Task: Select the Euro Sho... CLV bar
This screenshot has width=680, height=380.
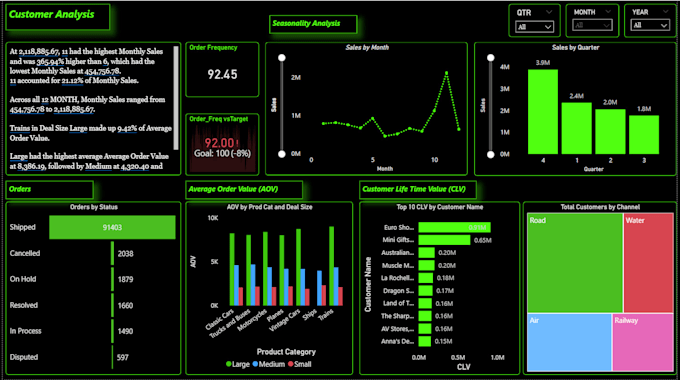Action: click(454, 227)
